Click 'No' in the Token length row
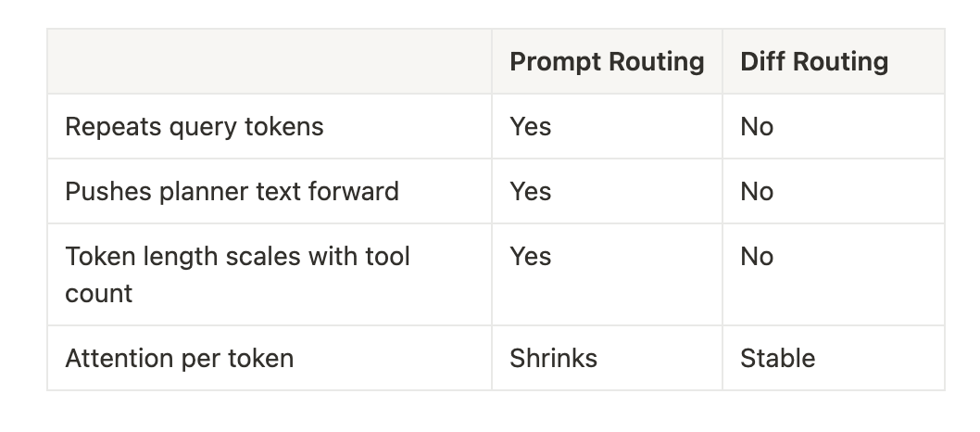 tap(757, 256)
